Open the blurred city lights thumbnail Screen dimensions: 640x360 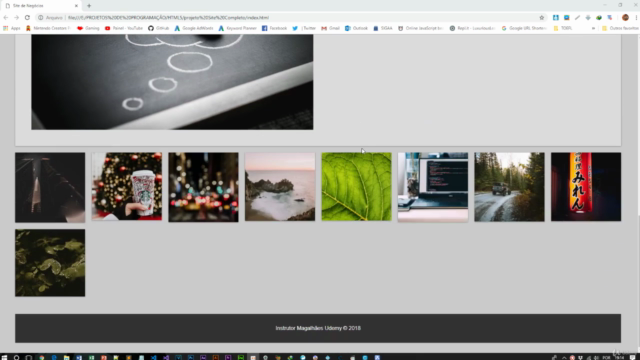203,187
